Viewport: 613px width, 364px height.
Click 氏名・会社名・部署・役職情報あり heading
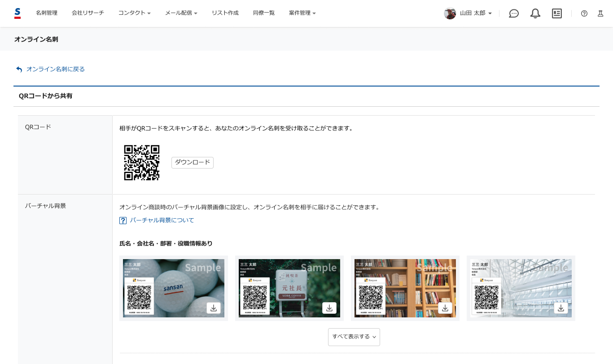pyautogui.click(x=166, y=243)
